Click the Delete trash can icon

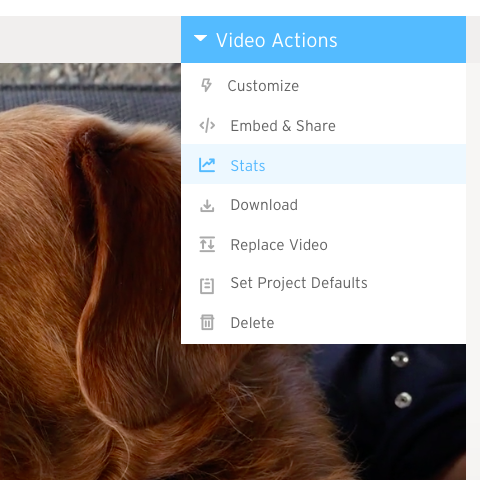click(x=207, y=322)
